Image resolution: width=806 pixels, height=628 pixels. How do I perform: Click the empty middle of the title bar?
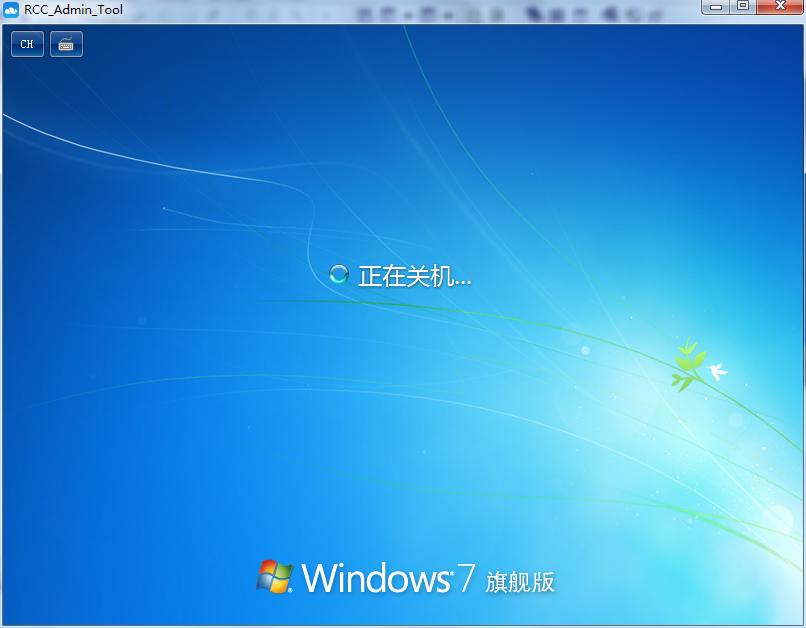(x=250, y=10)
